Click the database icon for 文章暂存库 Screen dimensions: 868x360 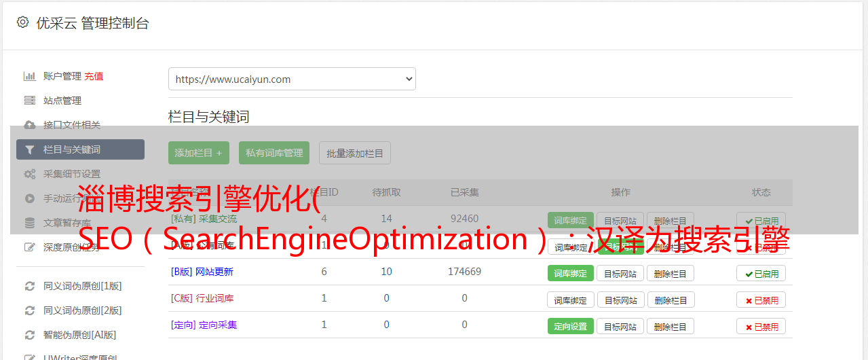click(x=29, y=223)
